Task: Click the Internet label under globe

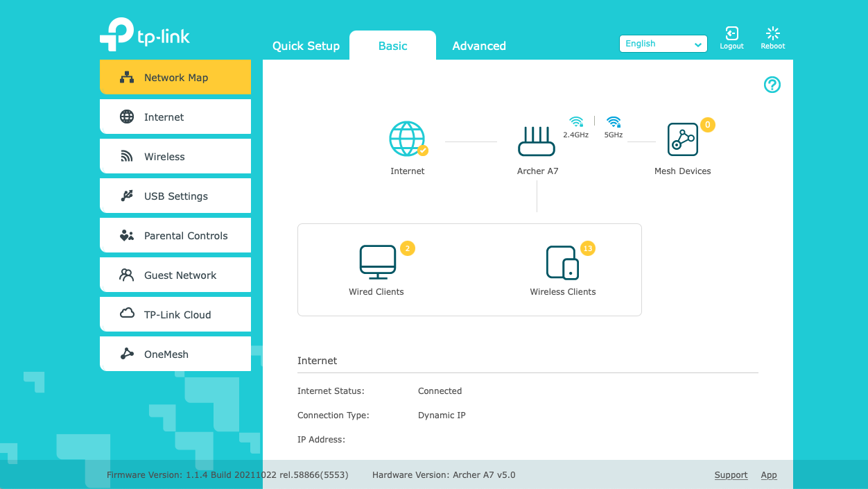Action: pos(408,171)
